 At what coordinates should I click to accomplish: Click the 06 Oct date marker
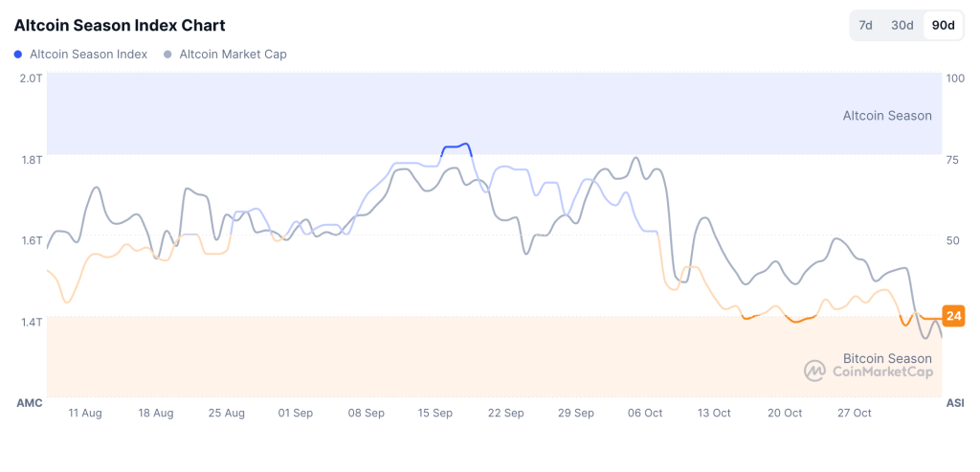coord(645,414)
